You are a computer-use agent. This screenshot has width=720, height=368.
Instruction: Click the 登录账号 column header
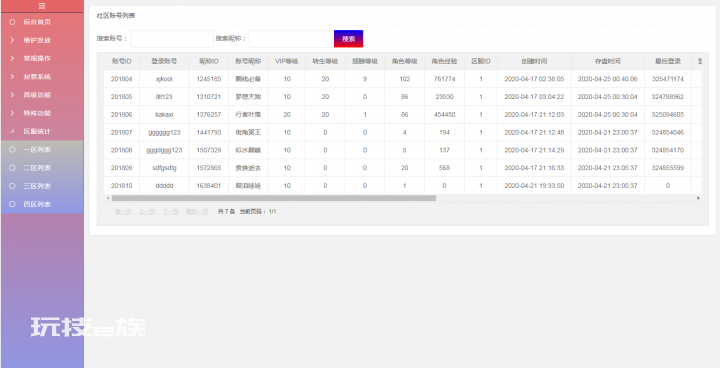[164, 61]
